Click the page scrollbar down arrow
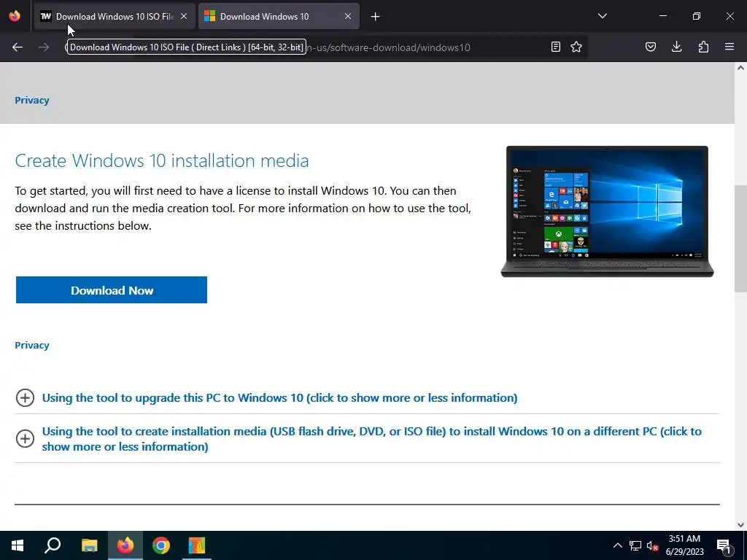 740,525
